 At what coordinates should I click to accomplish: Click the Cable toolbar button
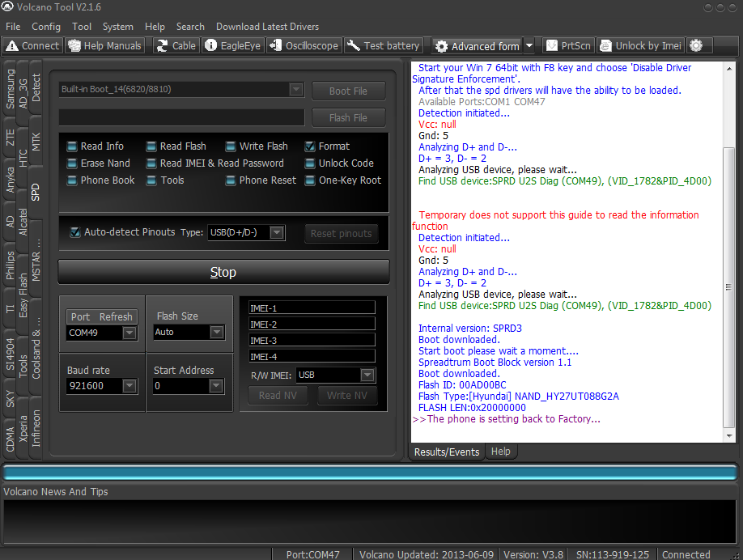(176, 46)
